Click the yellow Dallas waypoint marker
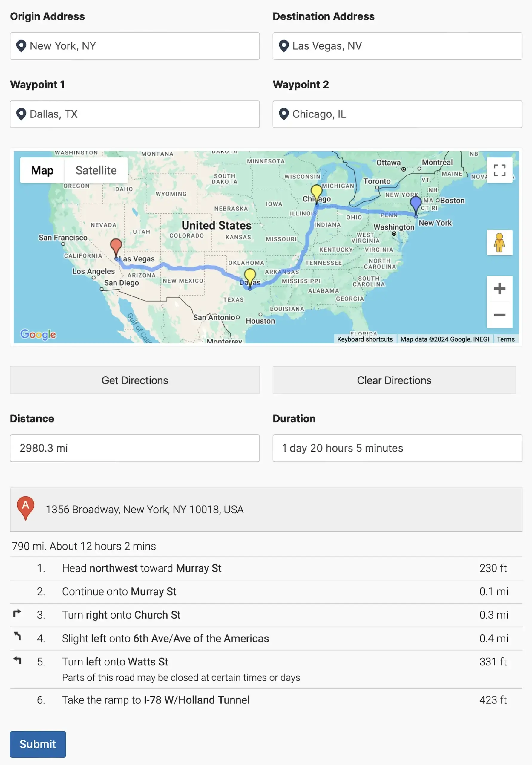The image size is (532, 765). 250,276
